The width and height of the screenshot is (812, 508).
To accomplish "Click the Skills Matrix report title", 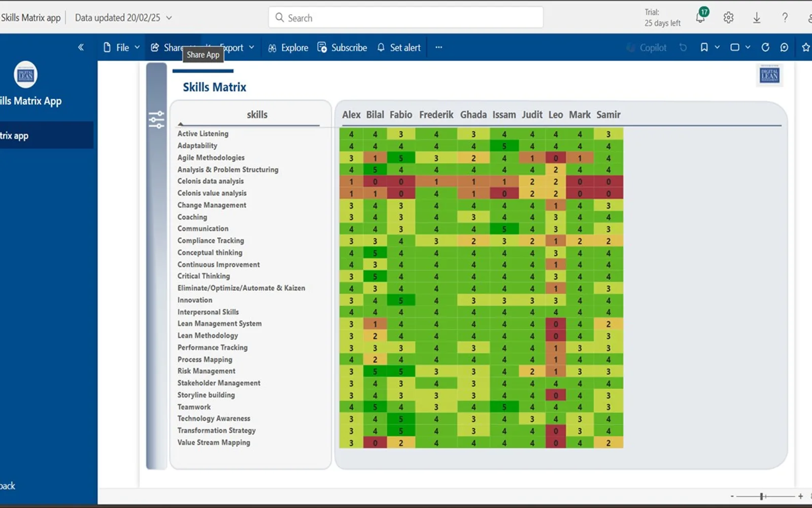I will coord(214,87).
